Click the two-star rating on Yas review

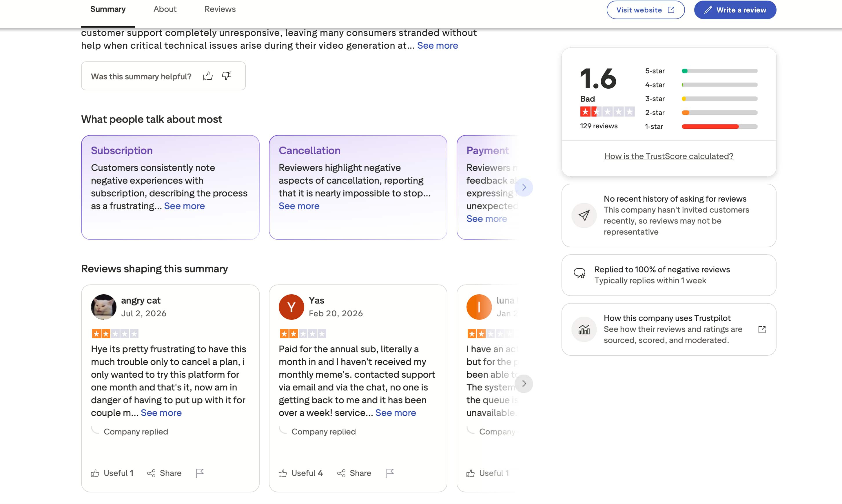[303, 334]
